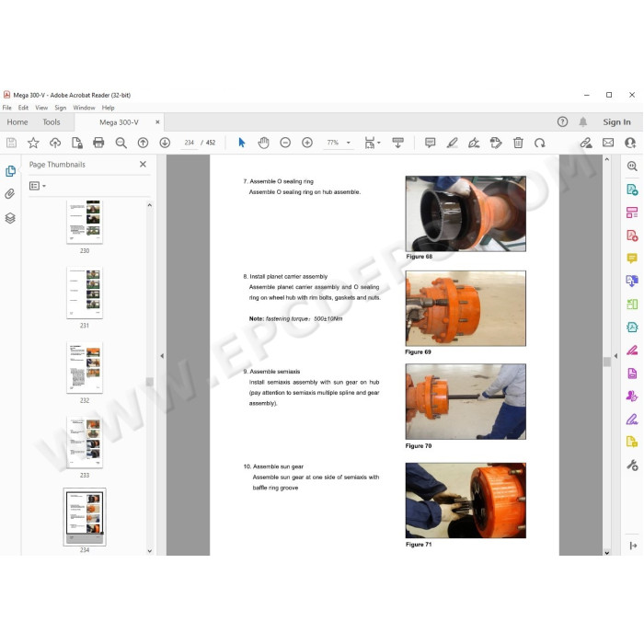The height and width of the screenshot is (644, 644).
Task: Click the Print file icon
Action: coord(98,143)
